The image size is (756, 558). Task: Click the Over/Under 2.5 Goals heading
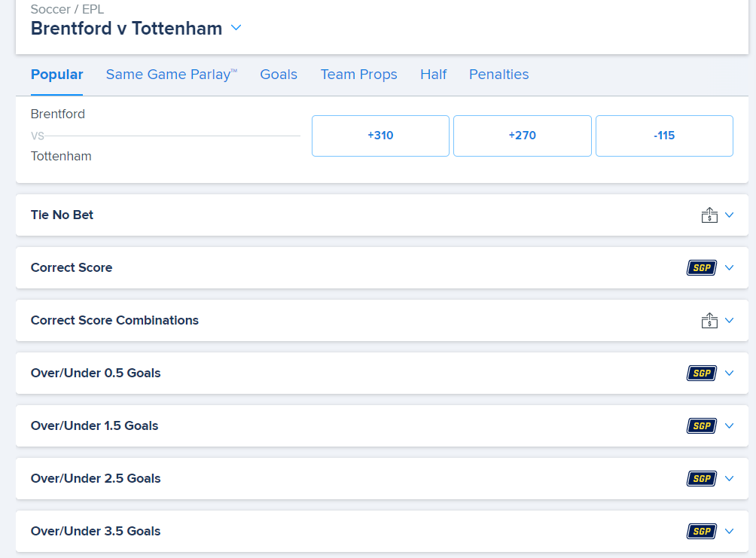click(96, 478)
